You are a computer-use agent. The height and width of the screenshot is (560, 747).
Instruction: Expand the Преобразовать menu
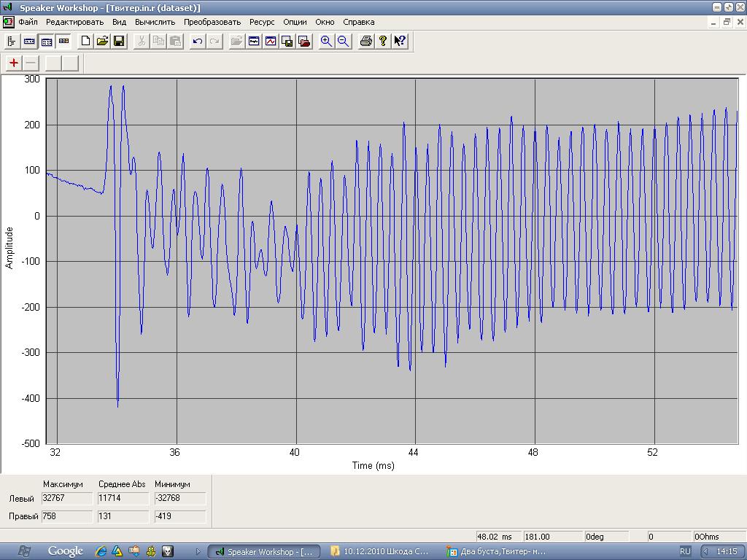point(212,22)
